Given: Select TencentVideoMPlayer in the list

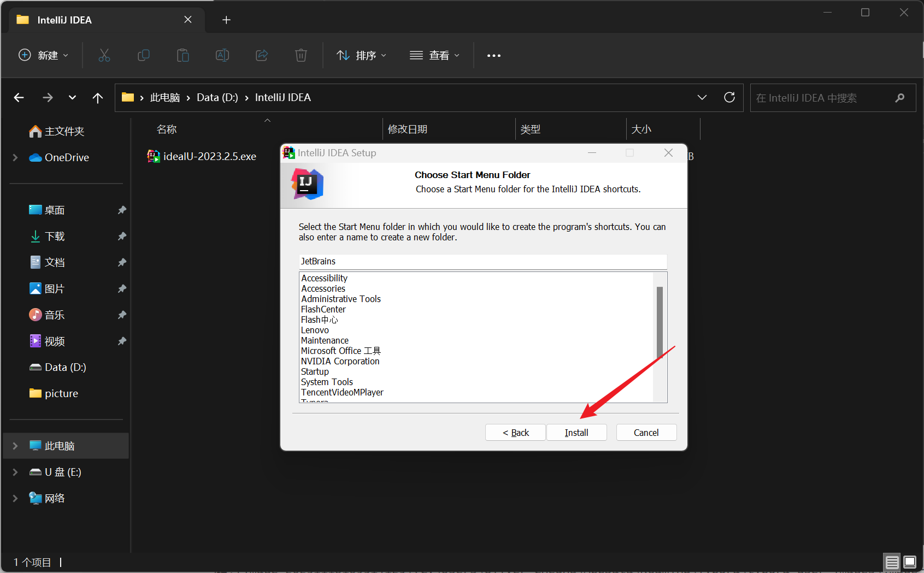Looking at the screenshot, I should [x=342, y=392].
